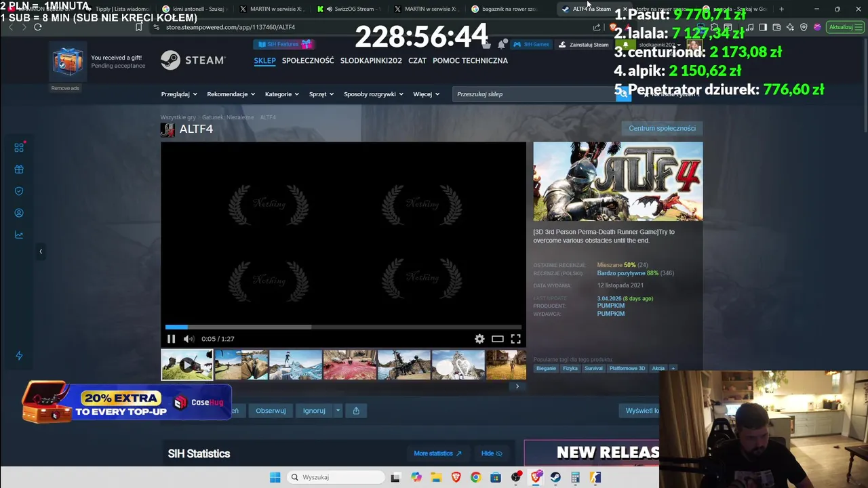This screenshot has height=488, width=868.
Task: Open the SPOŁECZNOŚĆ menu
Action: point(308,60)
